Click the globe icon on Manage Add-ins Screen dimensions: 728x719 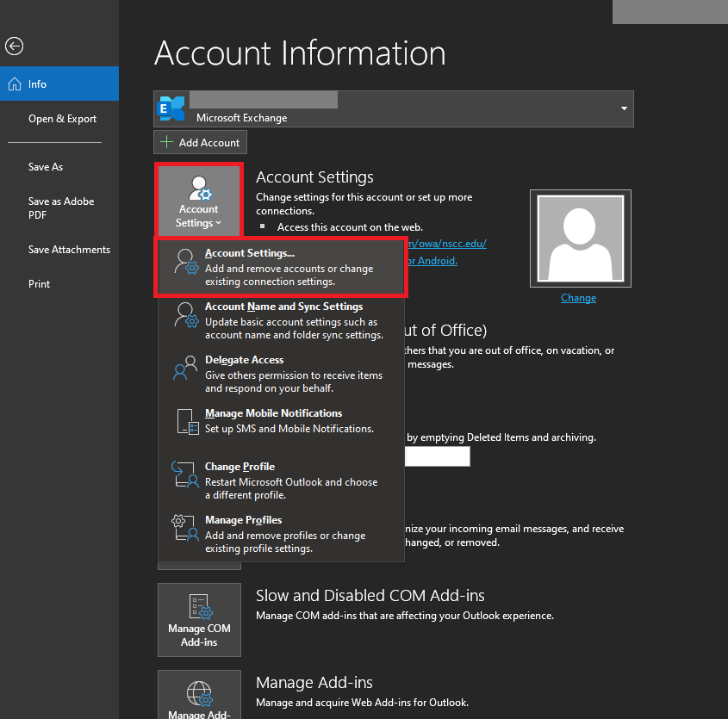coord(200,693)
